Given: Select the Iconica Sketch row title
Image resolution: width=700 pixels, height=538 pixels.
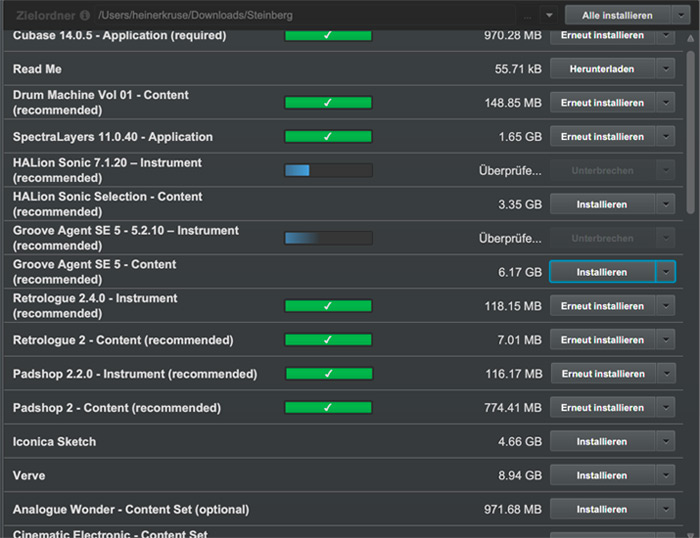Looking at the screenshot, I should pyautogui.click(x=54, y=442).
